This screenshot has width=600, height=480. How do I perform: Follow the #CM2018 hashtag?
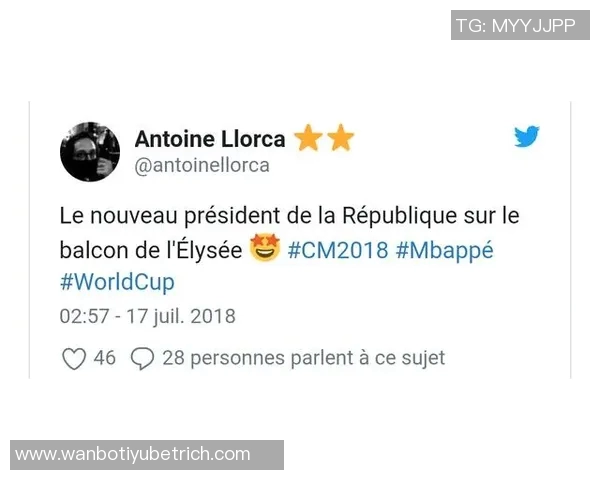tap(338, 250)
